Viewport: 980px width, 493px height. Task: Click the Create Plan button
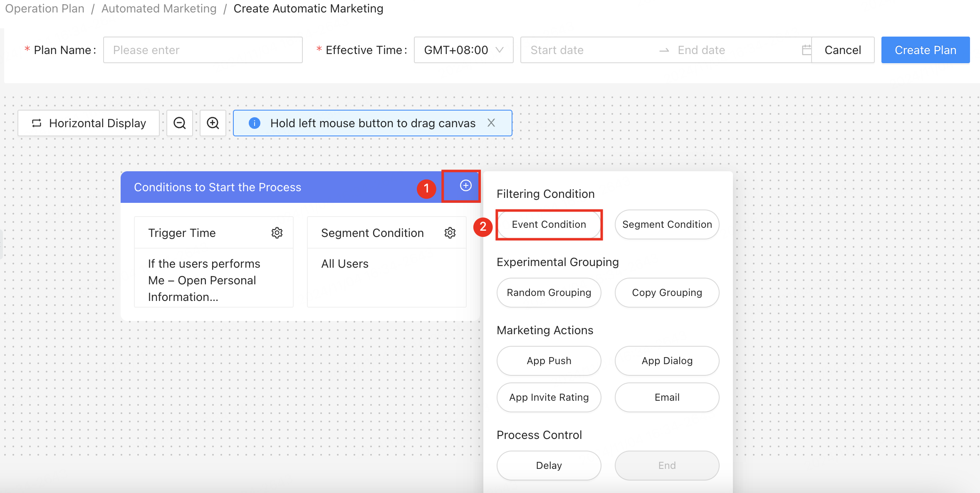pyautogui.click(x=925, y=49)
